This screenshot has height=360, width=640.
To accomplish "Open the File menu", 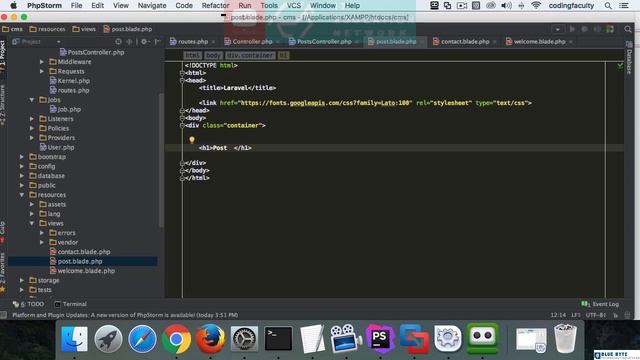I will (76, 5).
